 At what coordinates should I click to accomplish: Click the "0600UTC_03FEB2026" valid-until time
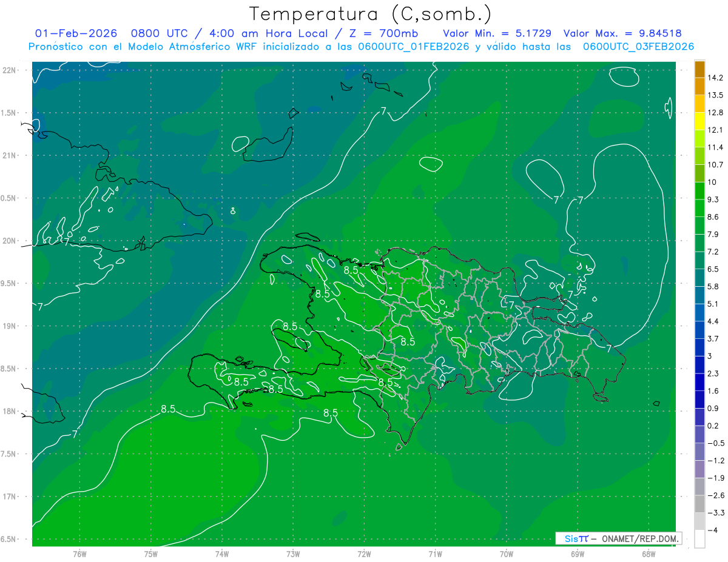(638, 47)
